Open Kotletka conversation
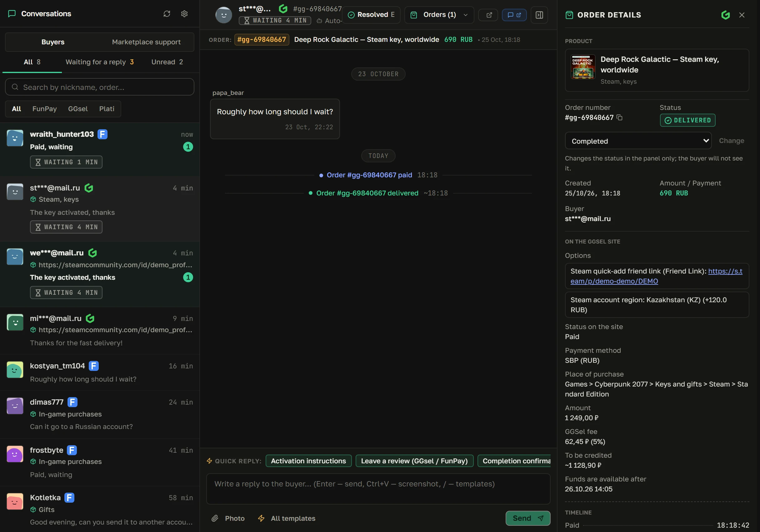 tap(99, 510)
